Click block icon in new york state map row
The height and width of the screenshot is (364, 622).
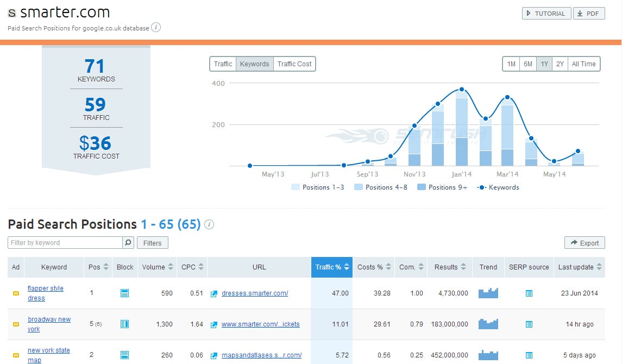coord(124,355)
